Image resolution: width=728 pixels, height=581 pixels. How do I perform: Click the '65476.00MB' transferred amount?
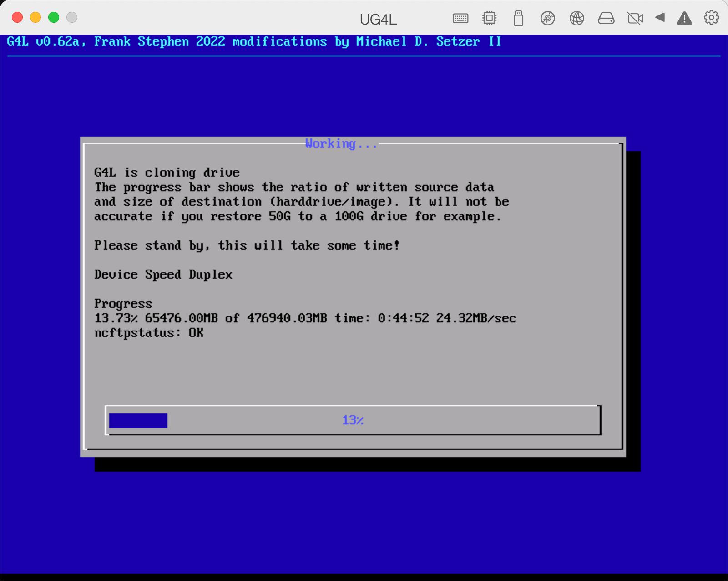pos(182,318)
